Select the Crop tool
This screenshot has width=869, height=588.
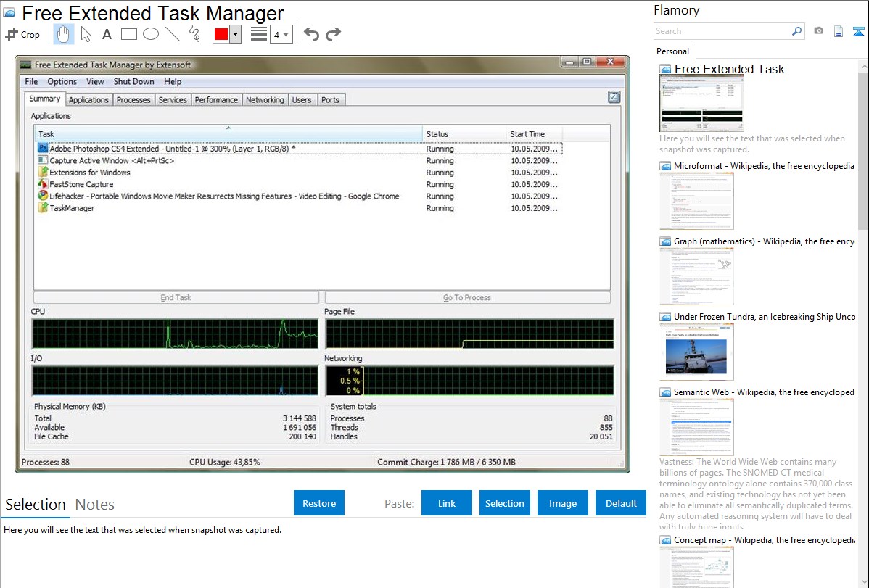pyautogui.click(x=22, y=34)
